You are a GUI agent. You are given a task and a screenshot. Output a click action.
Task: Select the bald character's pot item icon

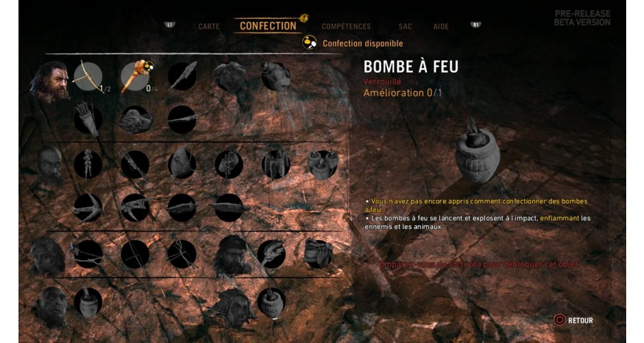88,303
